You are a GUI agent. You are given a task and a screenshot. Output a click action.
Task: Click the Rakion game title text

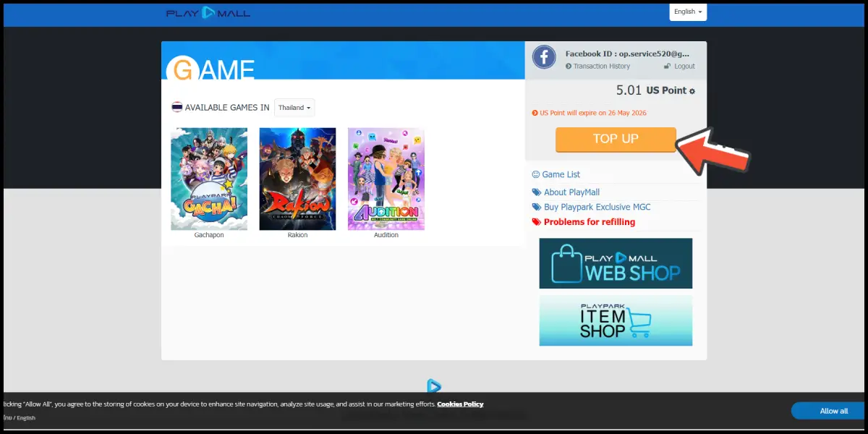[x=297, y=235]
